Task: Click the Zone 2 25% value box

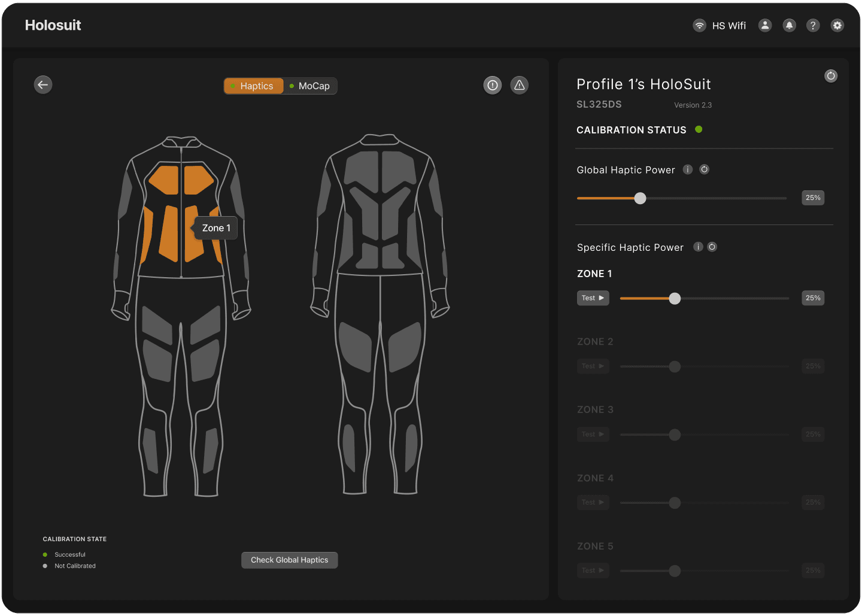Action: coord(813,366)
